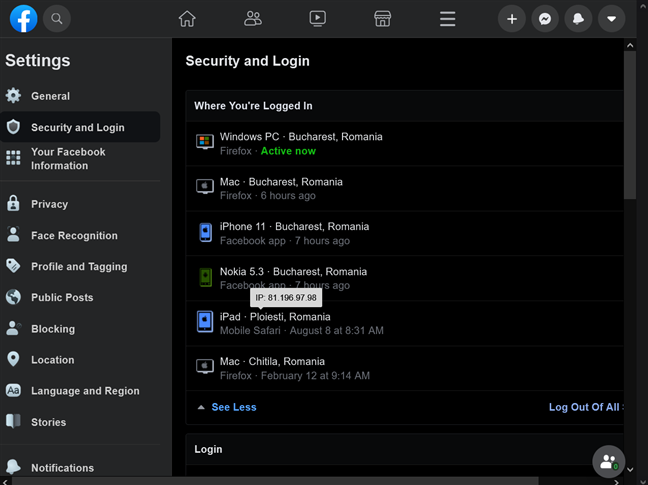Click the scroll down arrow
Viewport: 648px width, 485px height.
click(630, 469)
